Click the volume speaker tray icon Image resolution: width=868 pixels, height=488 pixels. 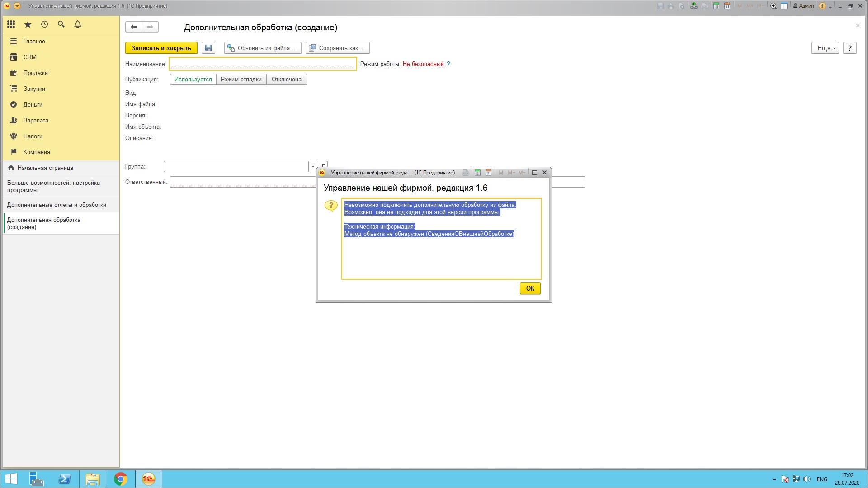pos(807,479)
